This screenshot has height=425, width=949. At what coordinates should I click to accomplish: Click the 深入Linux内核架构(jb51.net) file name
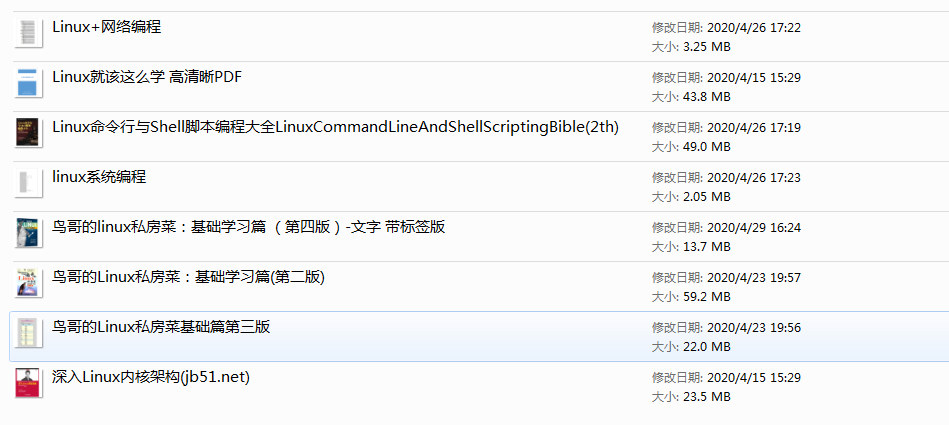click(150, 377)
